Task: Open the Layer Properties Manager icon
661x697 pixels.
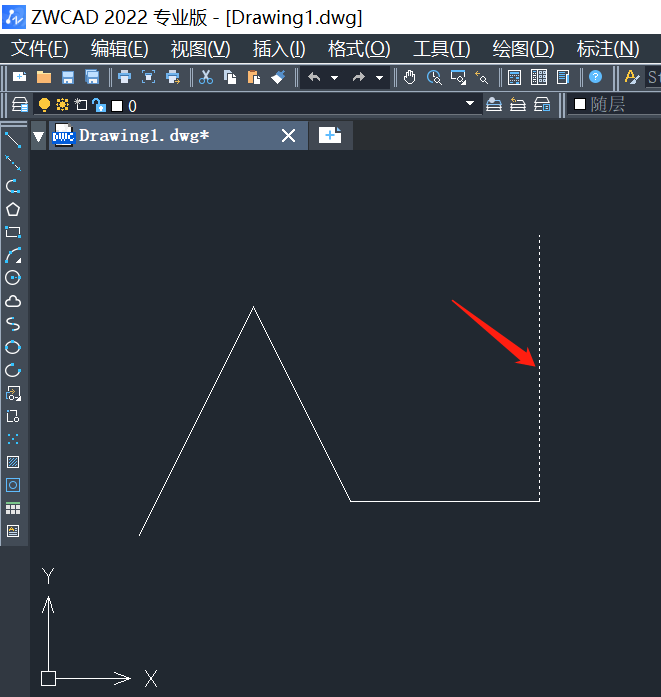Action: pyautogui.click(x=20, y=105)
